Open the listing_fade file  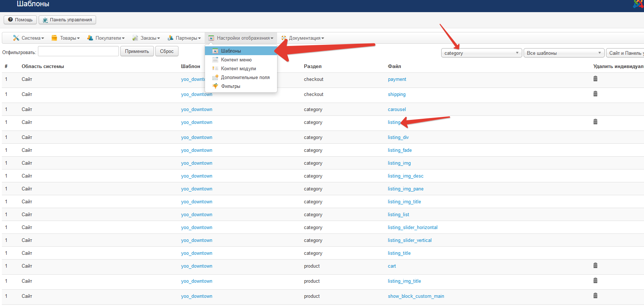pos(400,150)
